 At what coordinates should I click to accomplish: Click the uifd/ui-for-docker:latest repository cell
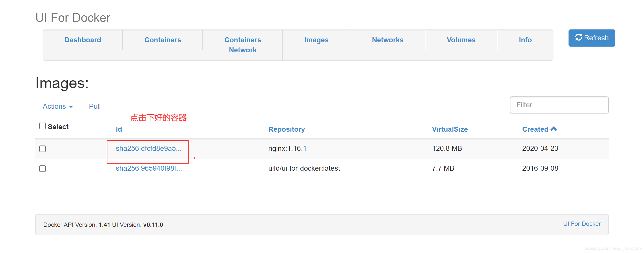point(304,168)
